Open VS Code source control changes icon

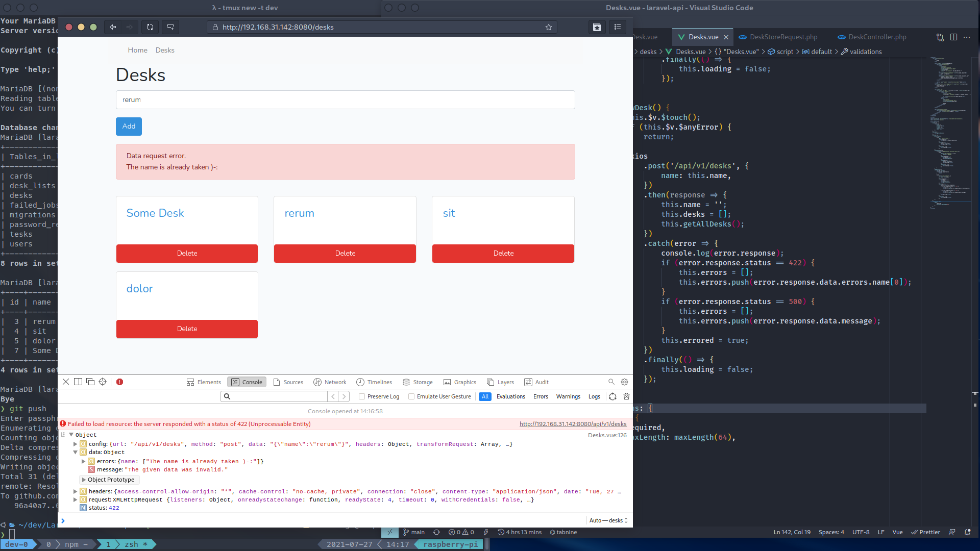point(940,37)
